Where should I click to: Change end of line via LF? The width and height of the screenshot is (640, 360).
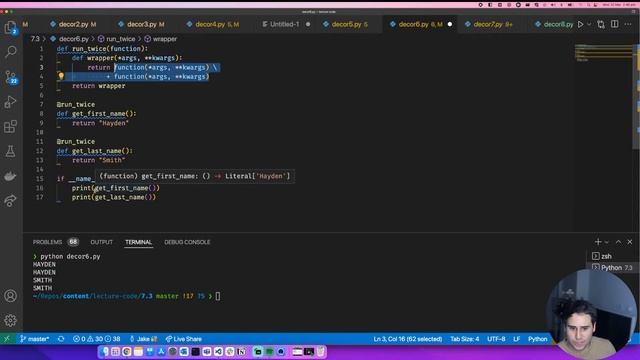point(517,339)
